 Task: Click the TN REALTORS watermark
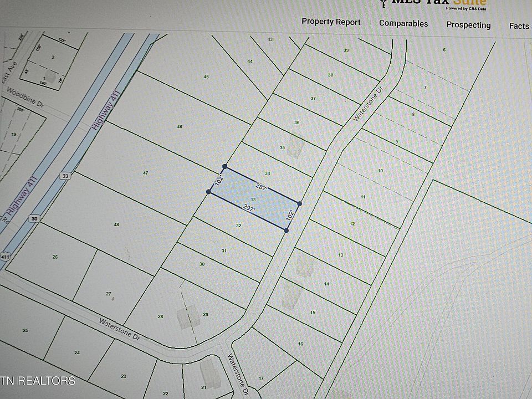coord(38,381)
